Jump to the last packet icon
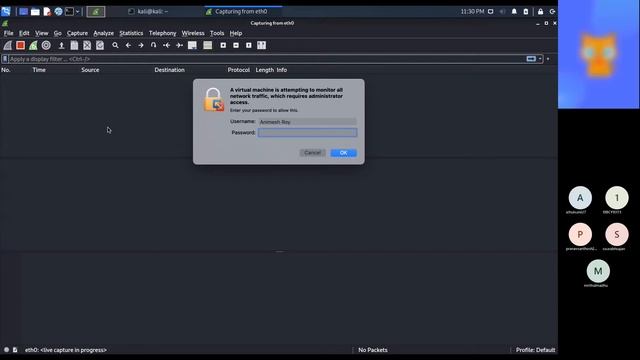Image resolution: width=640 pixels, height=360 pixels. [179, 45]
